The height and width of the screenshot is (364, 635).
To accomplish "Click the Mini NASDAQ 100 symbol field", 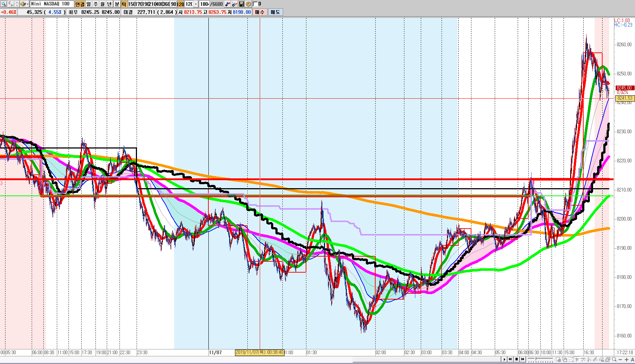I will pos(51,4).
